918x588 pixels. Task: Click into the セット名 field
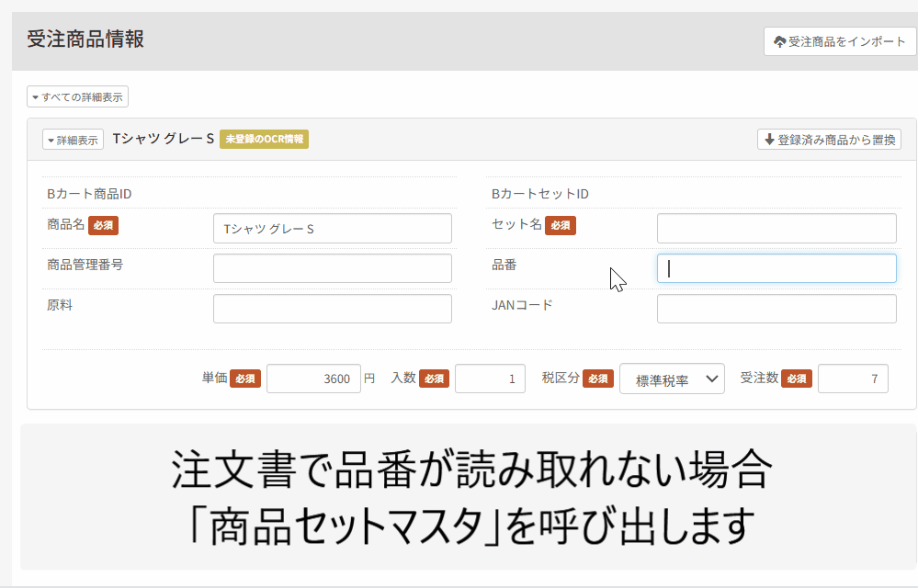[776, 229]
